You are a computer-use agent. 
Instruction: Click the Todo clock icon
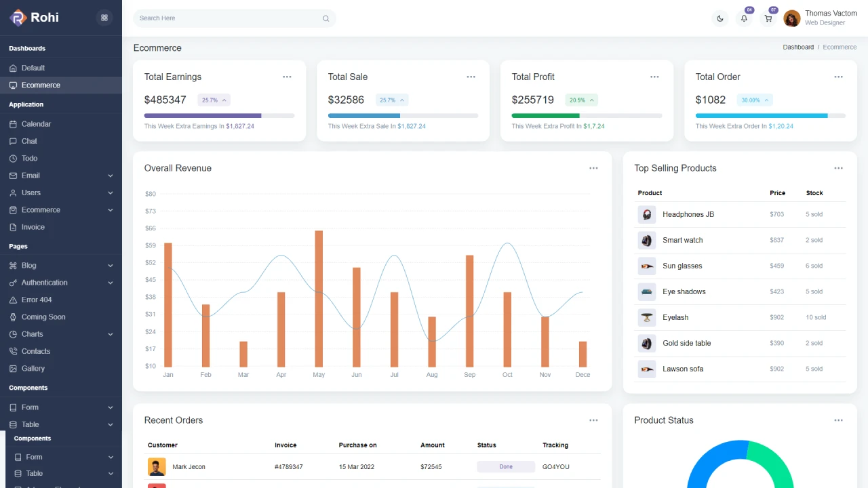[x=13, y=158]
